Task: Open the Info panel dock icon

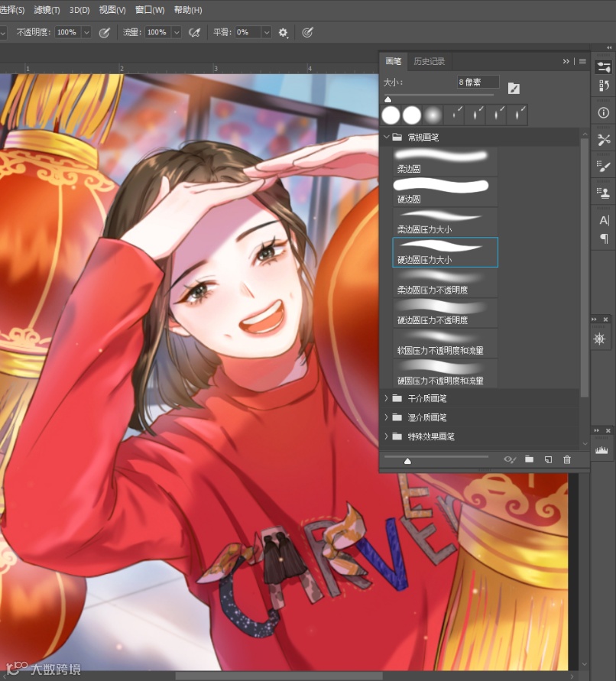Action: pos(604,113)
